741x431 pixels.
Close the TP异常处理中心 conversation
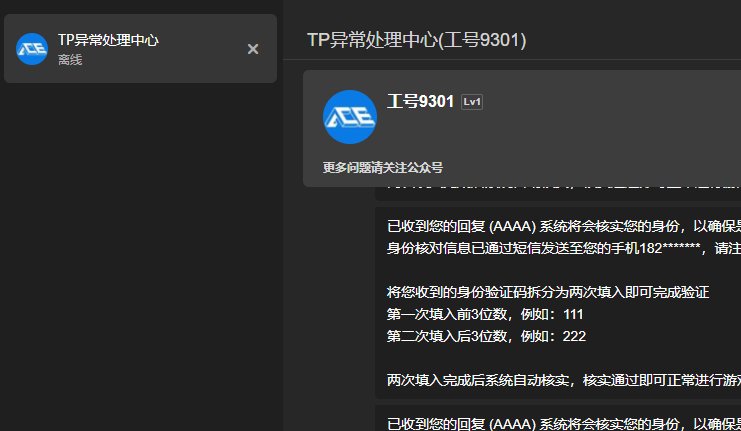click(x=253, y=49)
